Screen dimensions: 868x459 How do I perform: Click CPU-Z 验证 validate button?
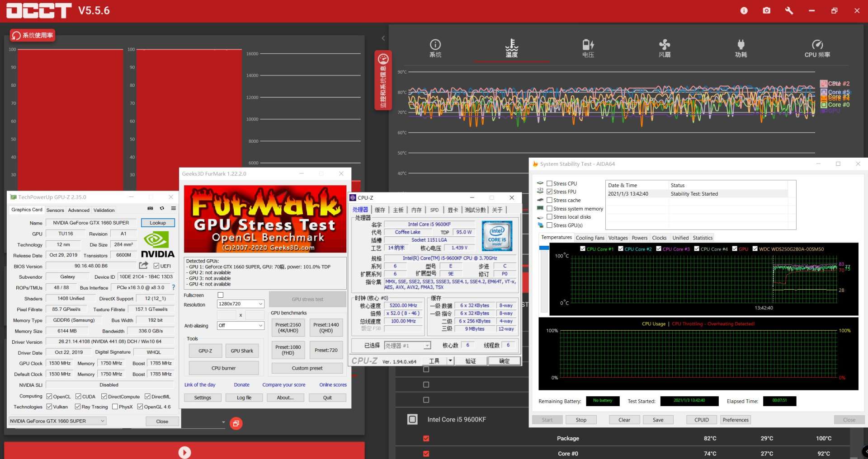[x=471, y=361]
